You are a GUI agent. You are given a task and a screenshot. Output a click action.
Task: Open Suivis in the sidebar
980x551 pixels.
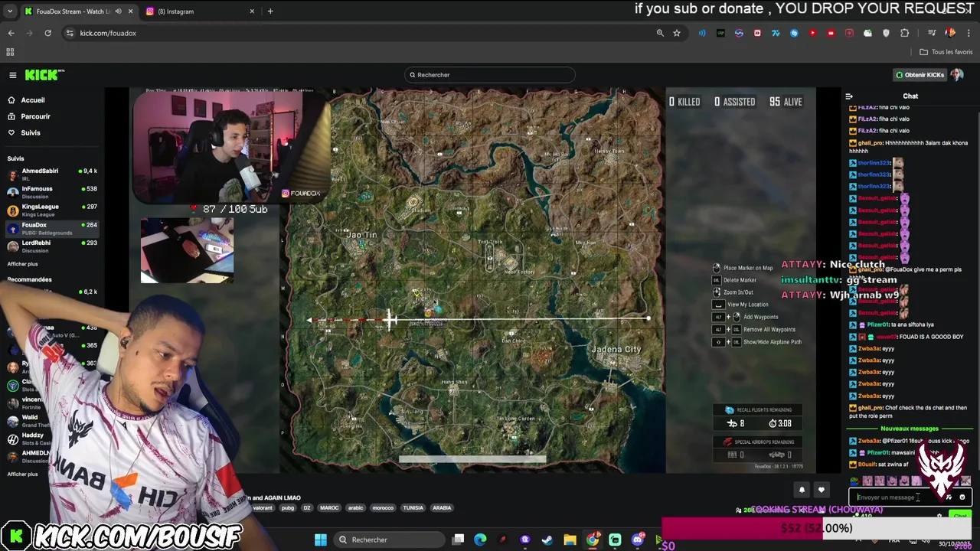(31, 132)
